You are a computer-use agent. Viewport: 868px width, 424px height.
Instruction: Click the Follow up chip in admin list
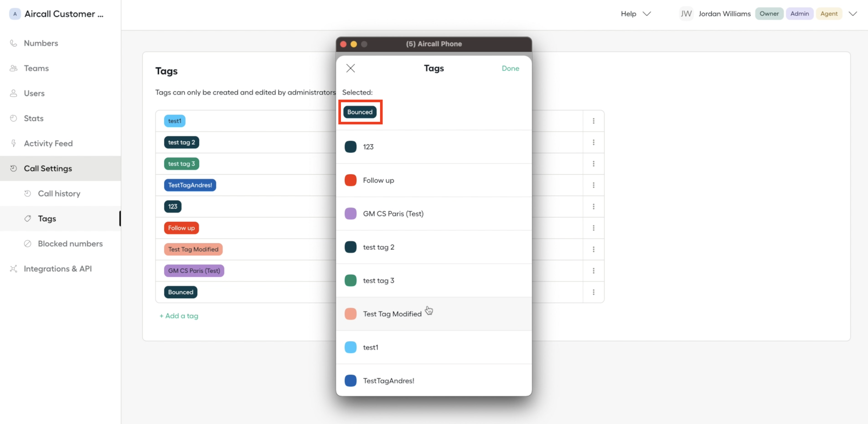coord(181,228)
